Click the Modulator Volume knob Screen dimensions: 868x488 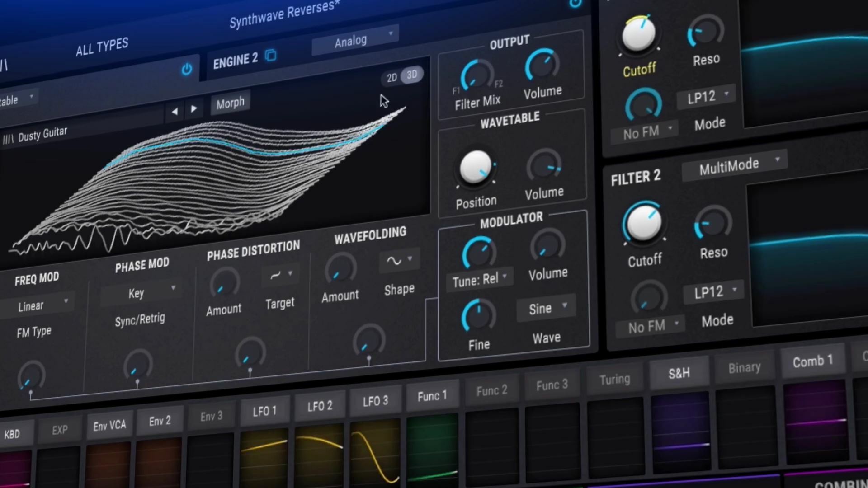(x=547, y=246)
